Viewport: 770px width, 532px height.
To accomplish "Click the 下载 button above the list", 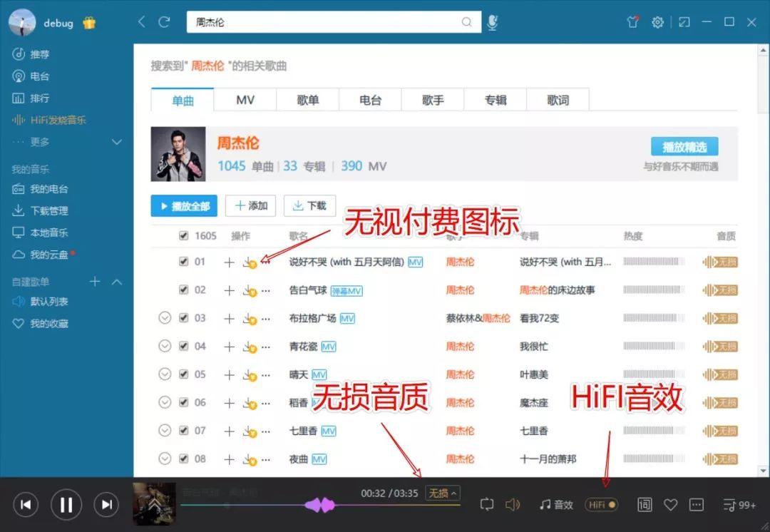I will click(x=309, y=206).
